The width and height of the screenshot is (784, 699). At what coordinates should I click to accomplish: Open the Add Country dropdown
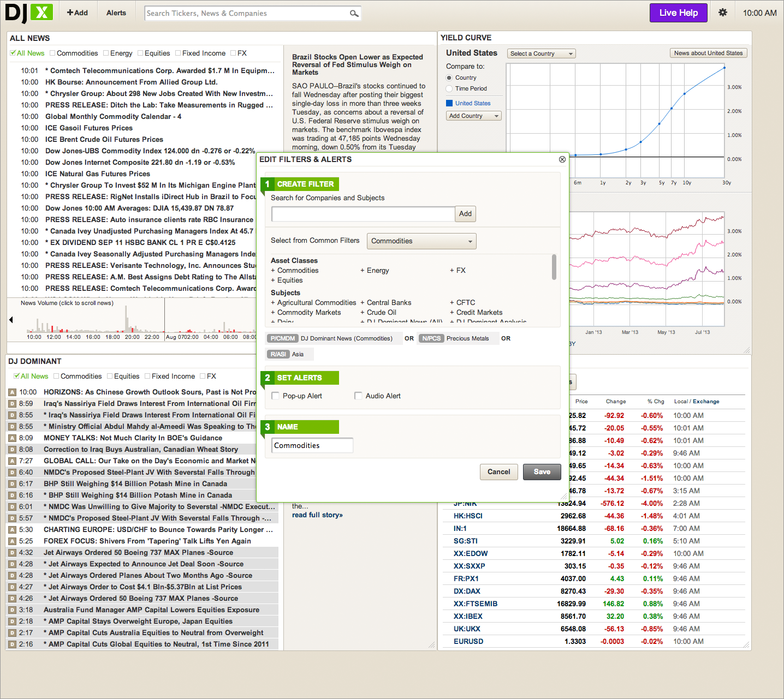point(474,116)
